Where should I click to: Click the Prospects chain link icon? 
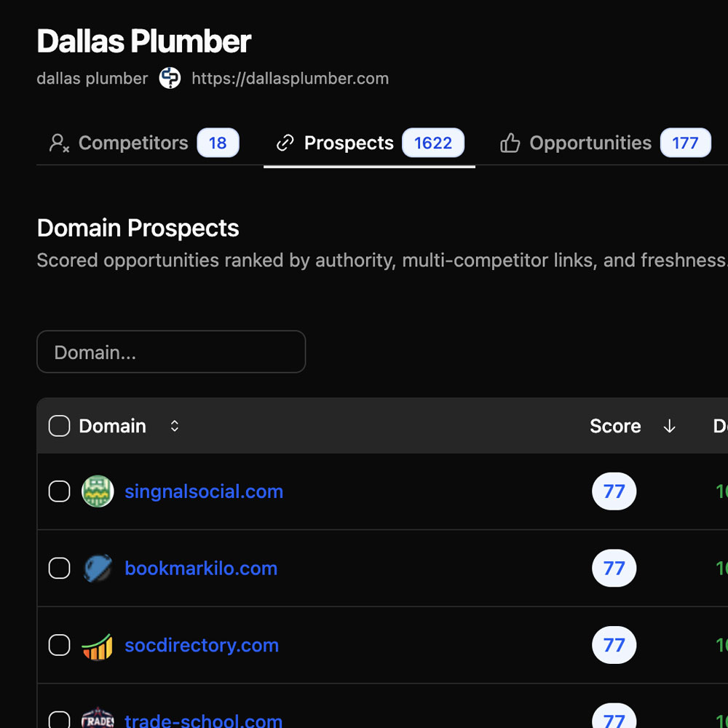click(x=285, y=143)
